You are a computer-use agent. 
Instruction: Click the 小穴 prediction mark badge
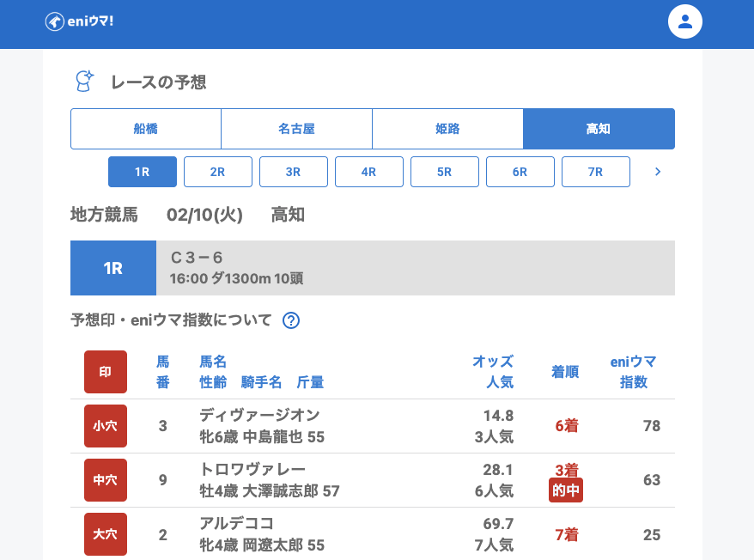[x=106, y=426]
